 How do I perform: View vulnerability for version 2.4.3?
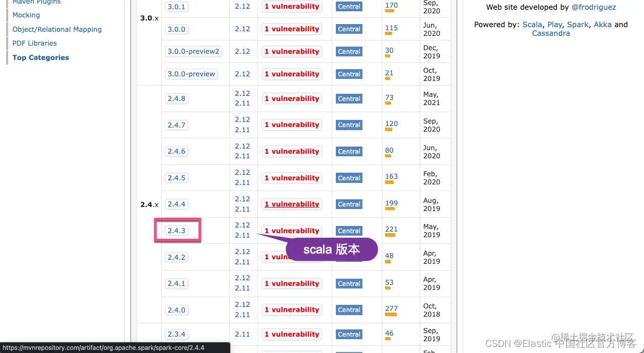pos(292,231)
